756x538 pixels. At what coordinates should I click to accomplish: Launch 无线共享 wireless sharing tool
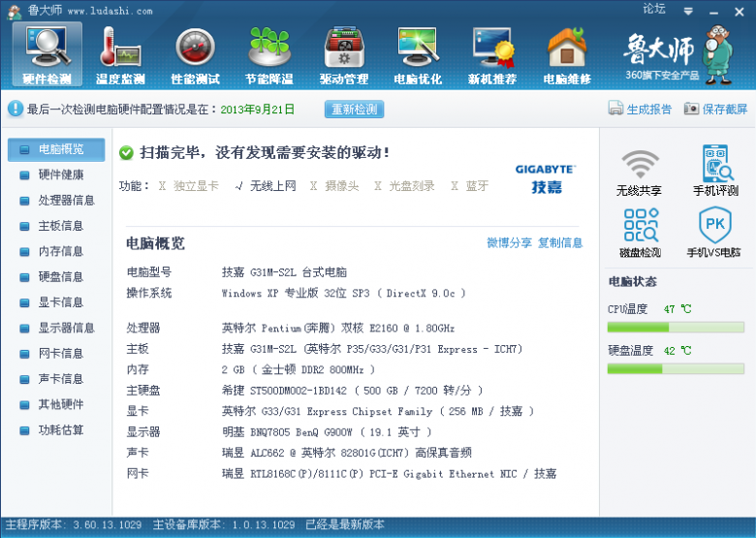click(x=639, y=173)
